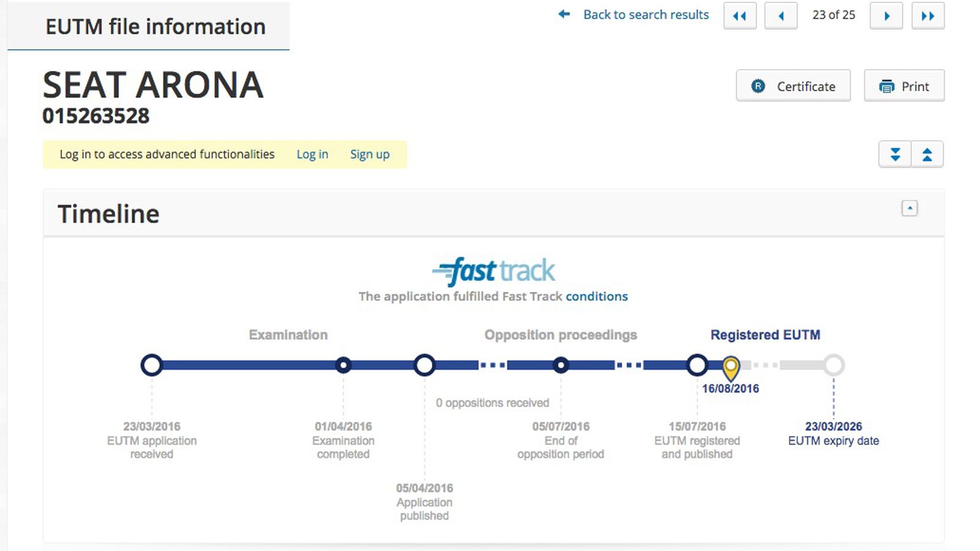Go to the first search result
Image resolution: width=980 pixels, height=551 pixels.
[740, 16]
